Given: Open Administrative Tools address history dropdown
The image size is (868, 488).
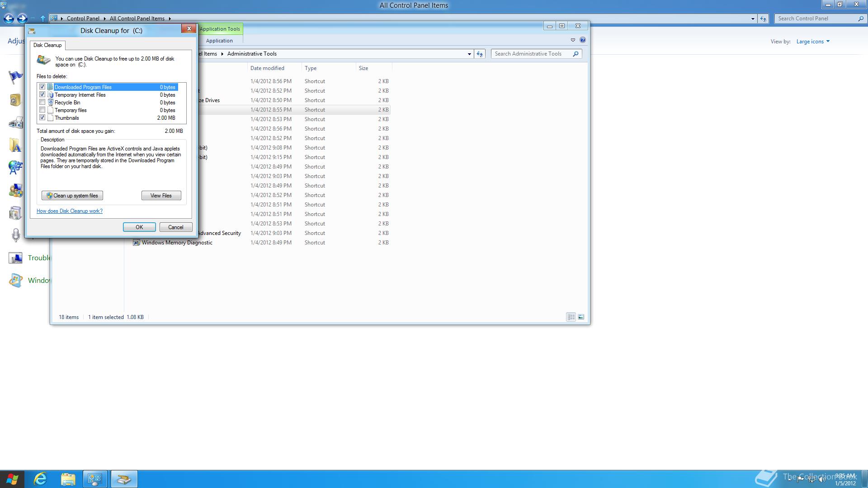Looking at the screenshot, I should point(469,54).
